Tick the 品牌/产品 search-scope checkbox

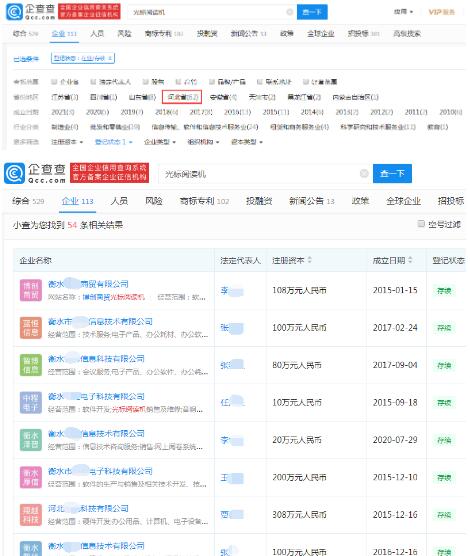pos(212,82)
